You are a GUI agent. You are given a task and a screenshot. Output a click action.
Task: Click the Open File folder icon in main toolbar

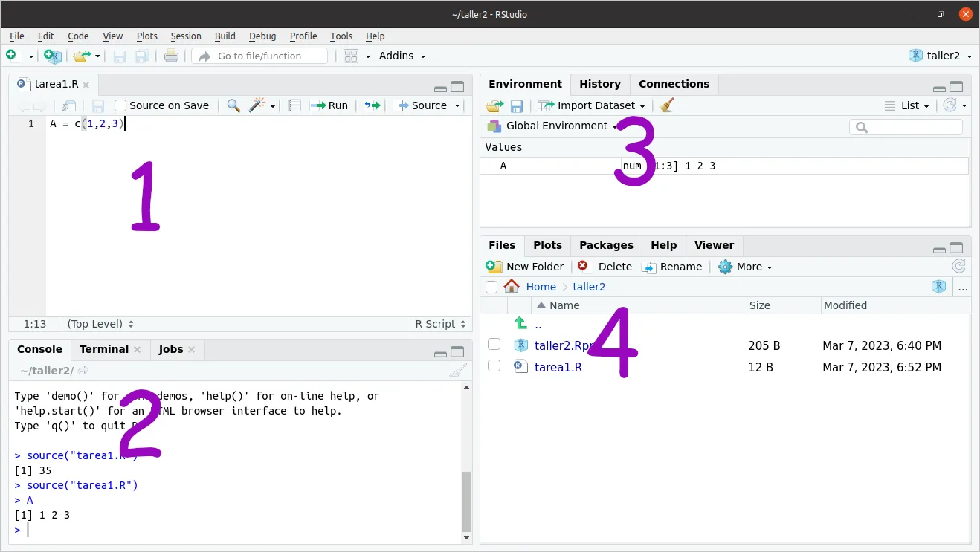(x=81, y=56)
